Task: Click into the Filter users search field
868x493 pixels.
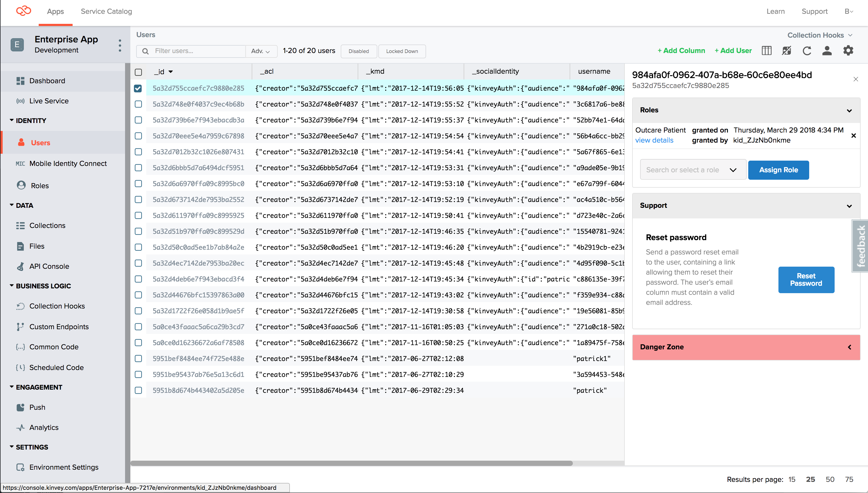Action: [x=198, y=51]
